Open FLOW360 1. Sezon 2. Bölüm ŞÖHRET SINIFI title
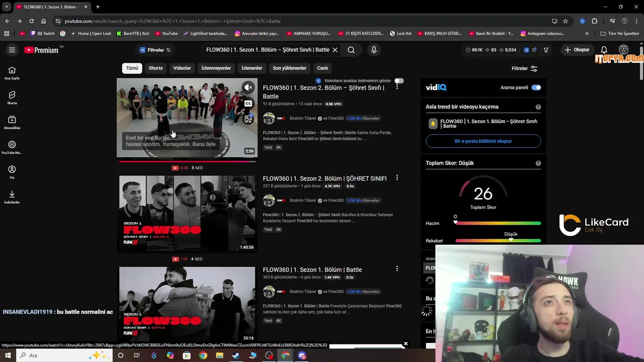This screenshot has width=644, height=362. [x=325, y=178]
